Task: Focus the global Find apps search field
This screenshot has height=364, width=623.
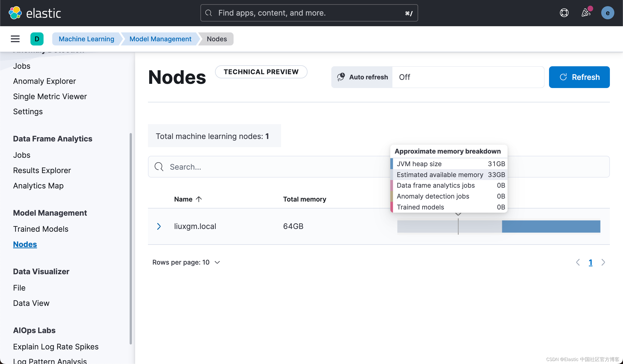Action: tap(309, 13)
